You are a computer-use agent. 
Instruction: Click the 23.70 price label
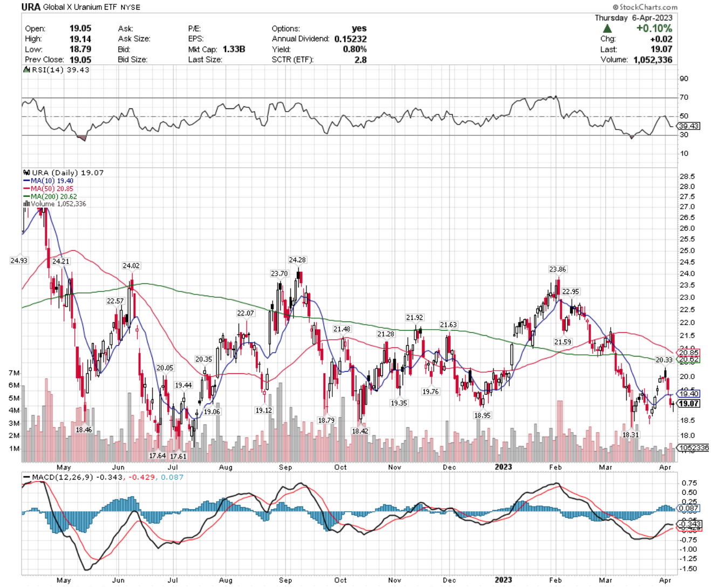pyautogui.click(x=279, y=274)
